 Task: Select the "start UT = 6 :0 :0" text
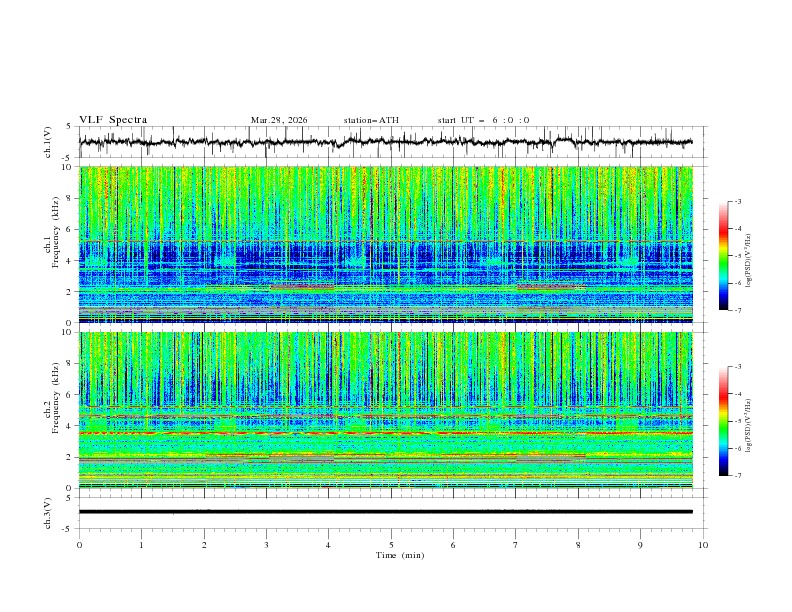tap(483, 120)
